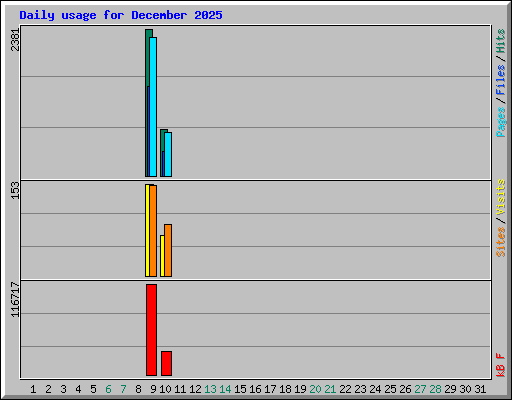Screen dimensions: 512x400
Task: Click green weekend day label 20
Action: pos(315,389)
